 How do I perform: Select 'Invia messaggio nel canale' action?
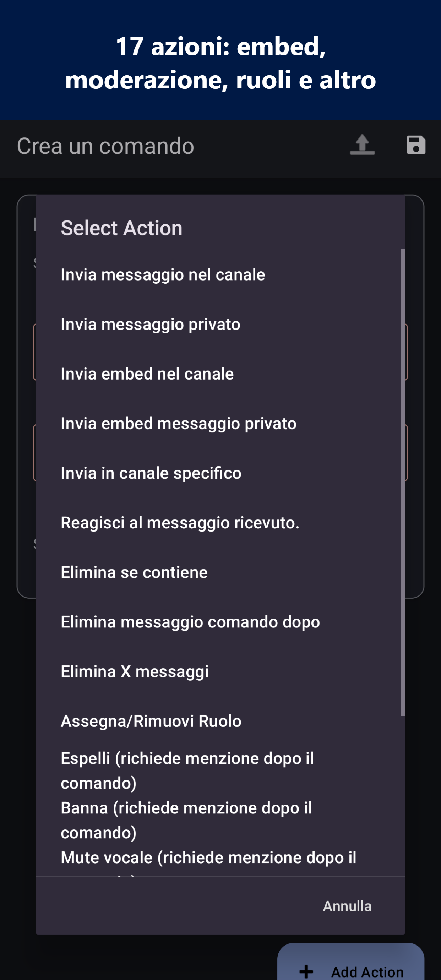click(x=163, y=275)
